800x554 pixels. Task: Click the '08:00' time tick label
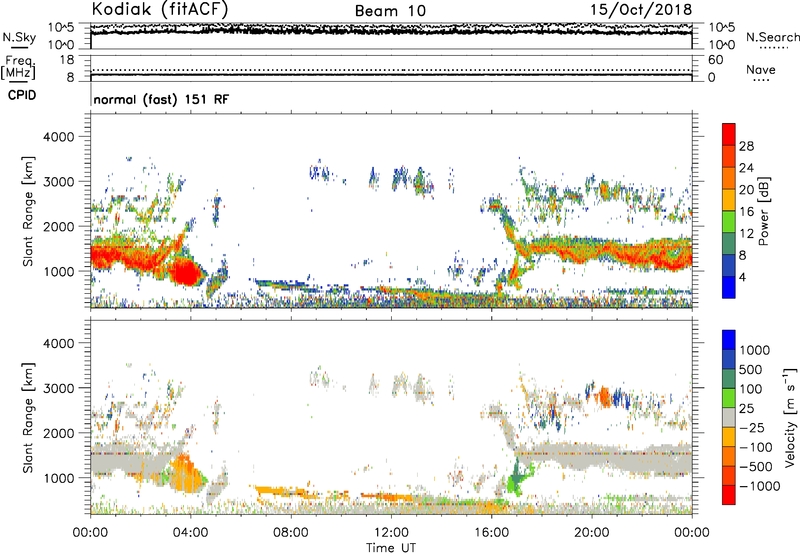pos(290,533)
